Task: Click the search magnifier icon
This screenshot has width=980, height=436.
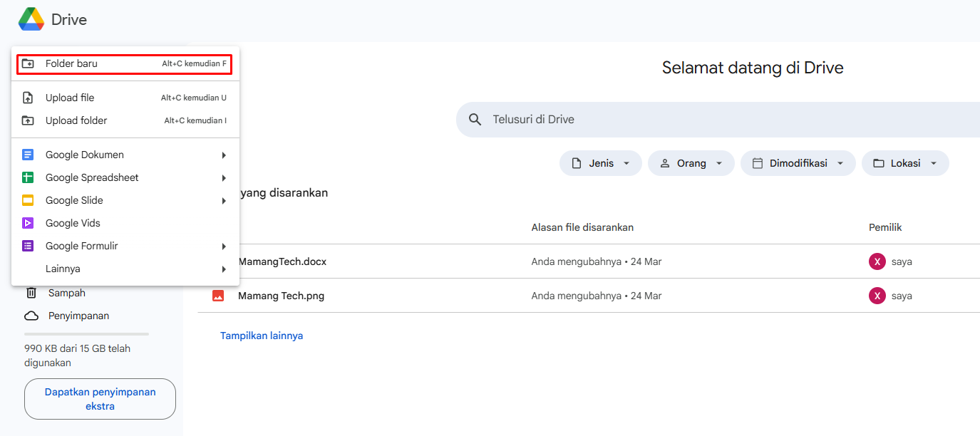Action: pos(475,120)
